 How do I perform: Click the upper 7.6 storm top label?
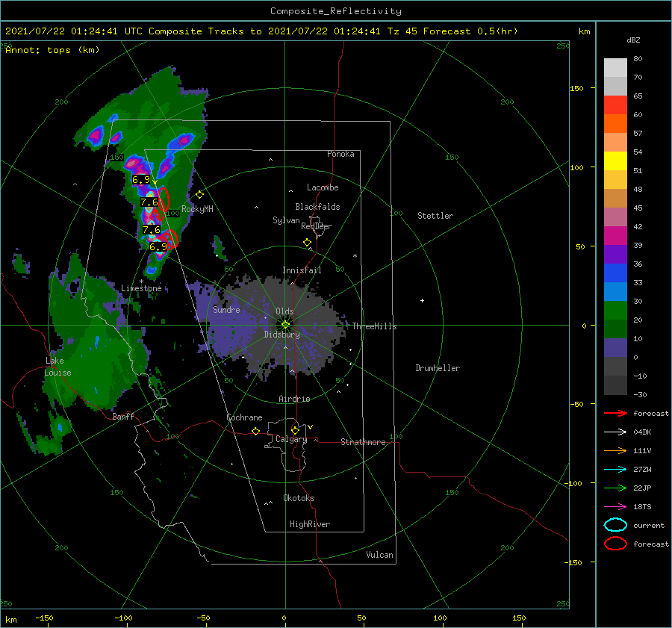pos(149,202)
